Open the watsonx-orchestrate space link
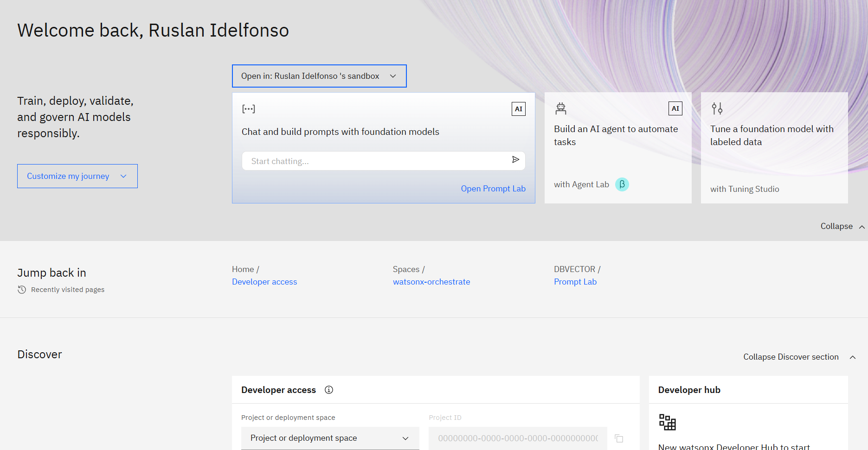This screenshot has height=450, width=868. [x=431, y=282]
